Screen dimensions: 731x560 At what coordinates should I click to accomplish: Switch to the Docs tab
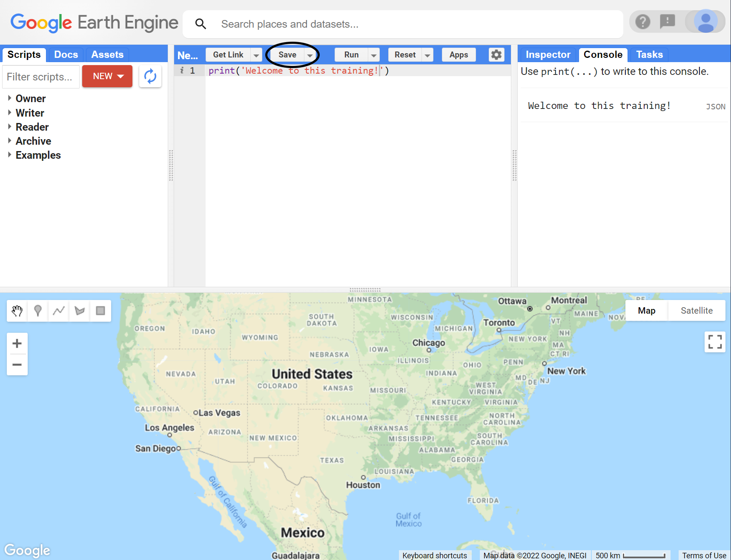[x=66, y=54]
